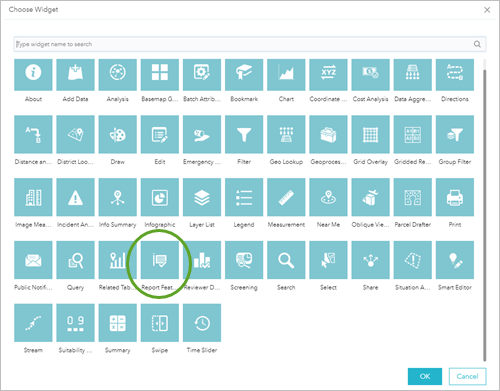Select the Geo Lookup widget
500x391 pixels.
[x=286, y=134]
